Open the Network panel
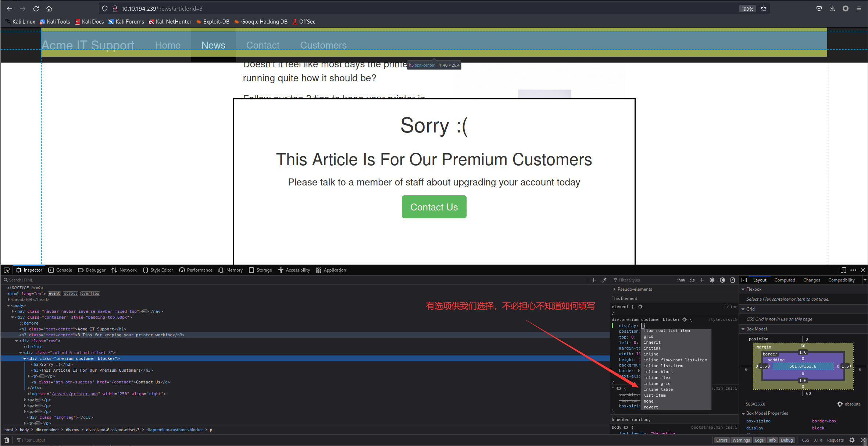Viewport: 868px width, 446px height. pyautogui.click(x=128, y=270)
